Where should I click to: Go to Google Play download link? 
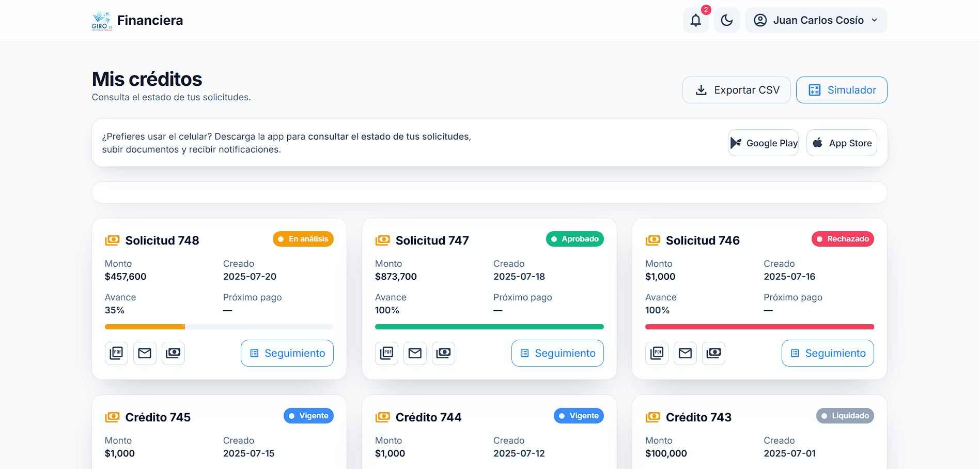click(763, 143)
